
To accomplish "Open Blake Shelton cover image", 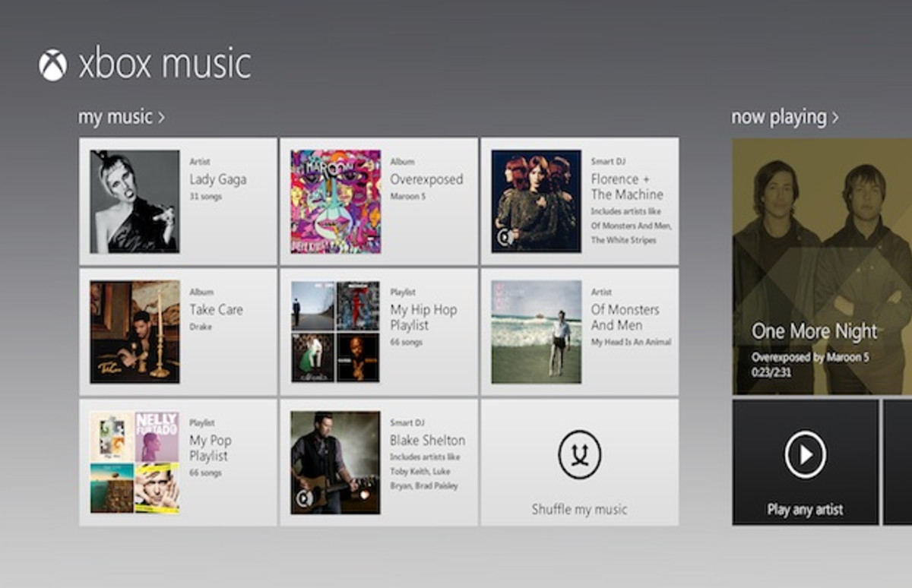I will coord(336,463).
